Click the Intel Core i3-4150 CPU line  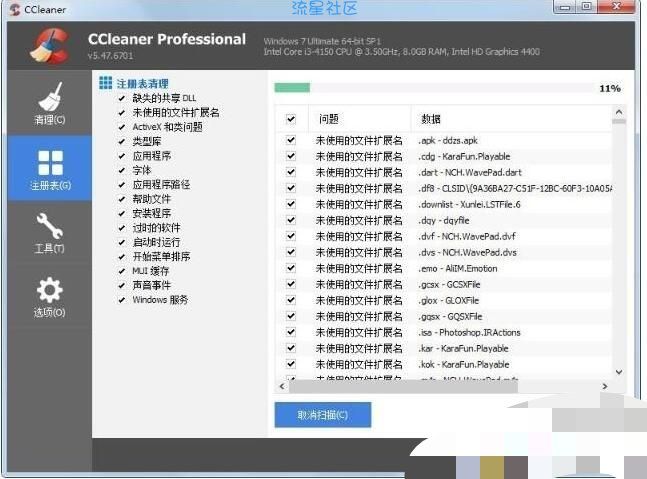point(401,52)
